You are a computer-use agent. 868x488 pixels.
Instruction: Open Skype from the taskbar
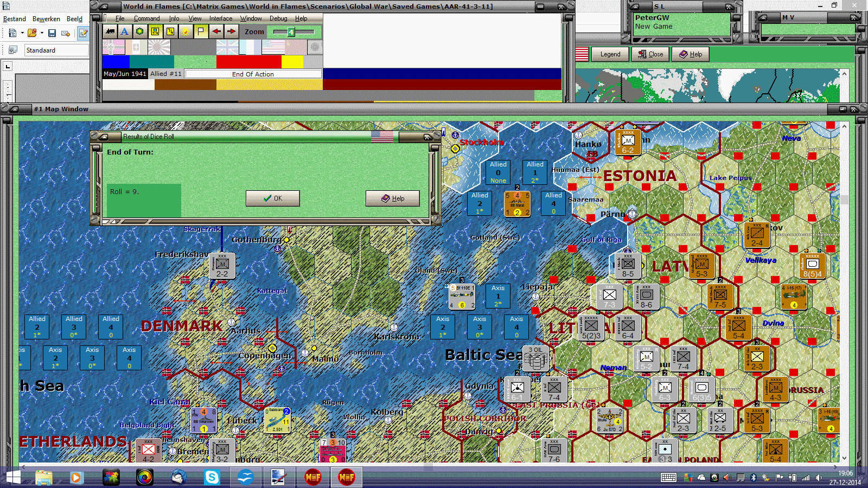coord(212,477)
